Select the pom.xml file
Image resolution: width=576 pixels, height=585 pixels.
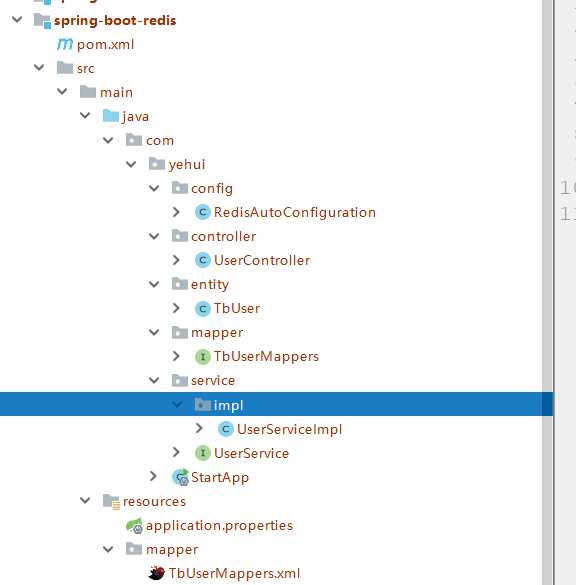click(105, 44)
